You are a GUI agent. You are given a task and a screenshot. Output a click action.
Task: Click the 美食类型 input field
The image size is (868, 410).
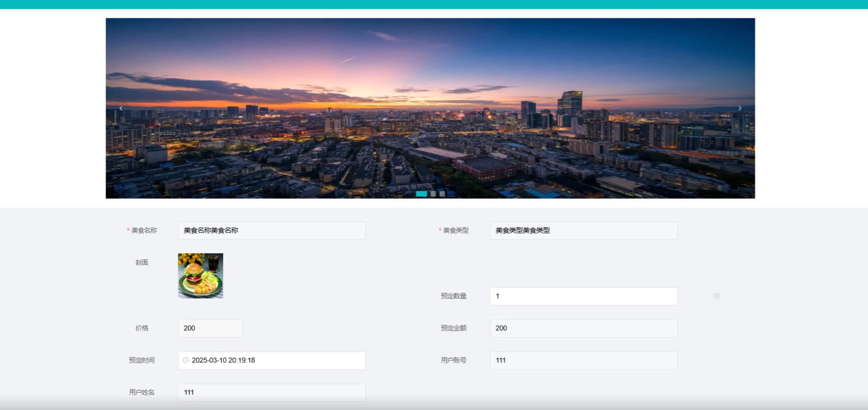click(583, 231)
